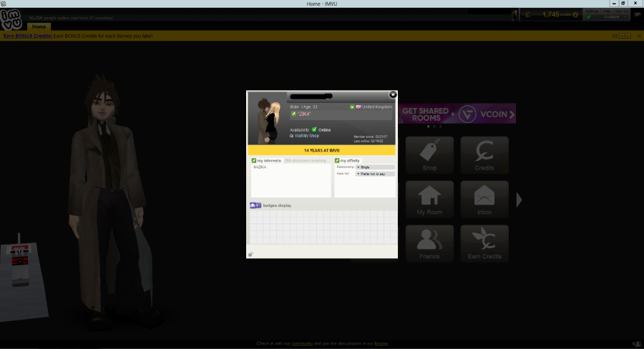Open the Inbox tile
Image resolution: width=644 pixels, height=349 pixels.
click(484, 200)
